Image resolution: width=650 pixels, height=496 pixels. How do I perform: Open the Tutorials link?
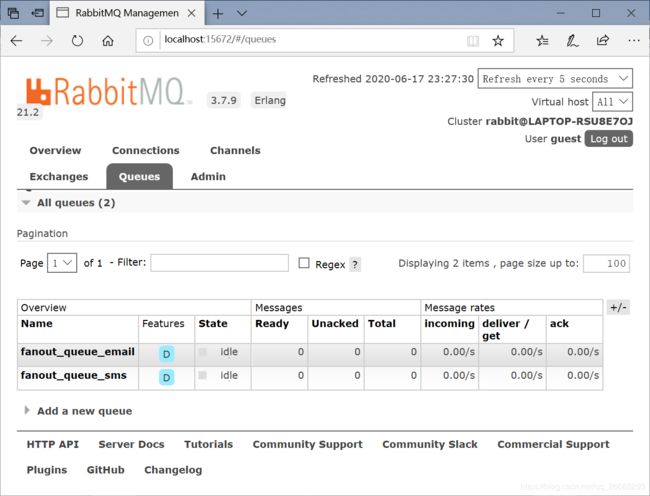click(209, 444)
